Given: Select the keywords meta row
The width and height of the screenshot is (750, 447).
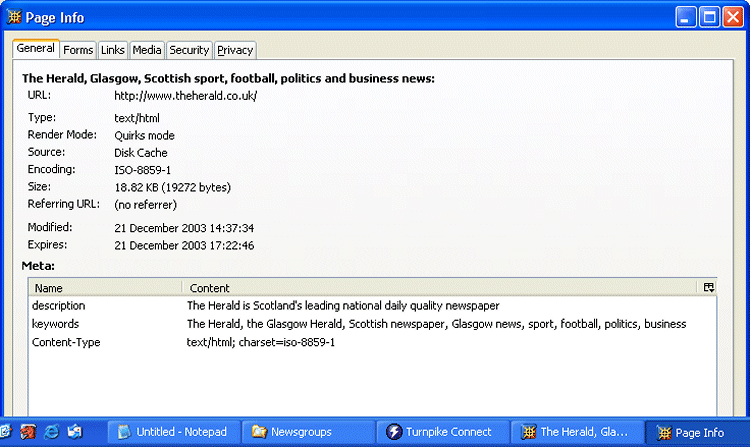Looking at the screenshot, I should coord(372,324).
